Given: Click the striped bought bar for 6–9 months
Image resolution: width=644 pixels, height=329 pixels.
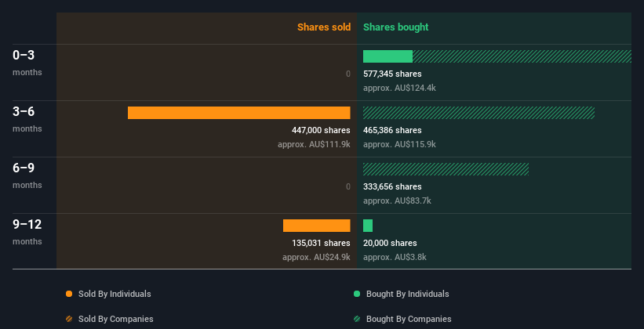Looking at the screenshot, I should [446, 169].
